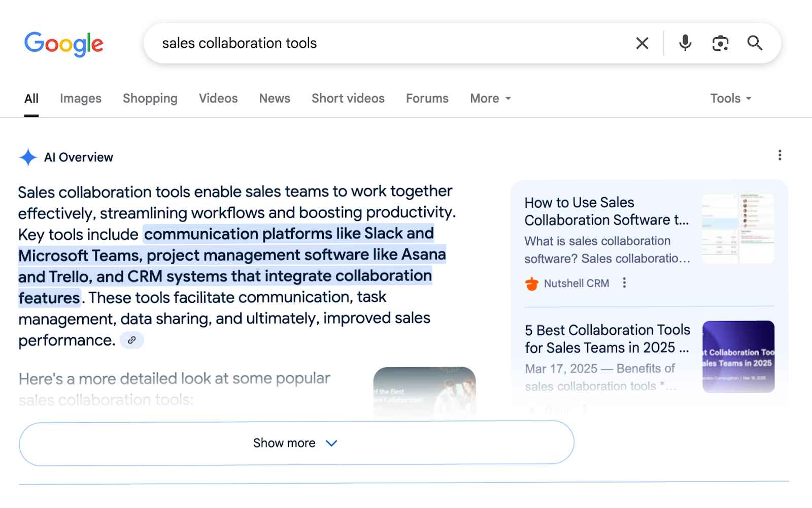This screenshot has width=812, height=508.
Task: Open the 5 Best Collaboration Tools article
Action: [607, 339]
